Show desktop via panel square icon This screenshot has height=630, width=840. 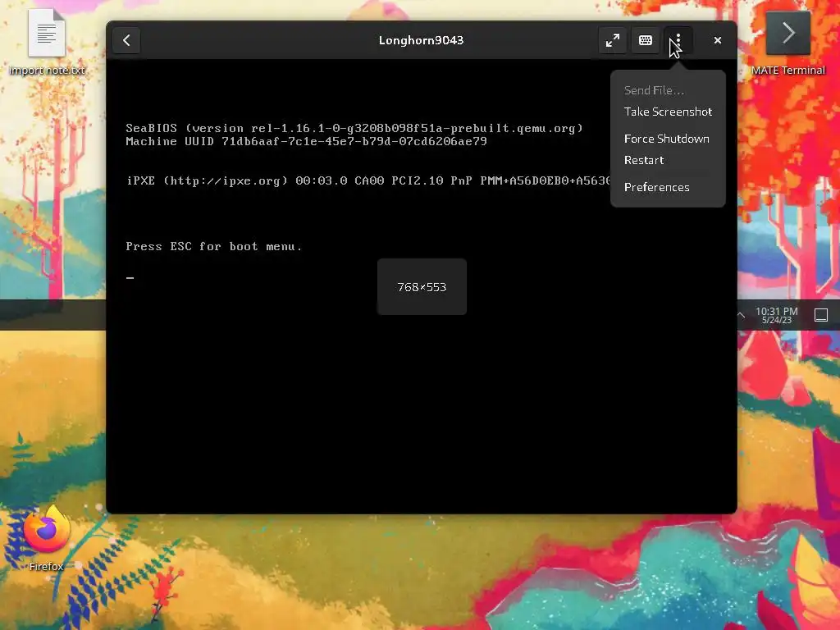click(x=820, y=315)
